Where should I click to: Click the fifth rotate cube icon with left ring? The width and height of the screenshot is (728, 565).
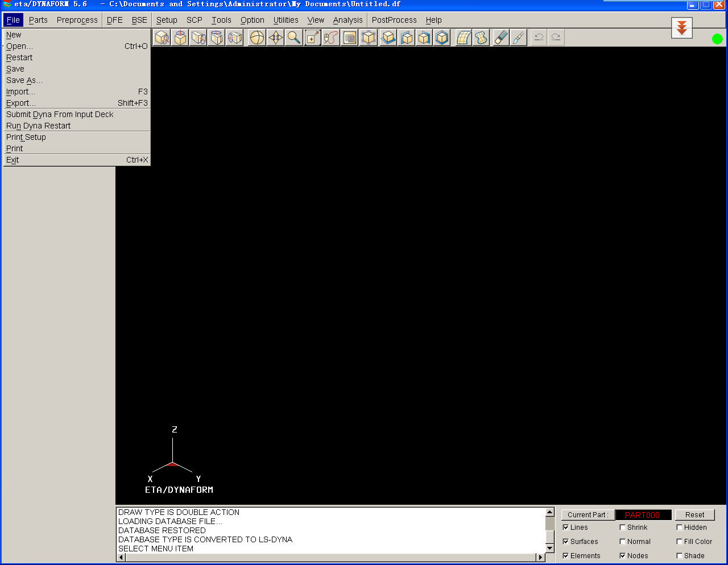pos(235,38)
